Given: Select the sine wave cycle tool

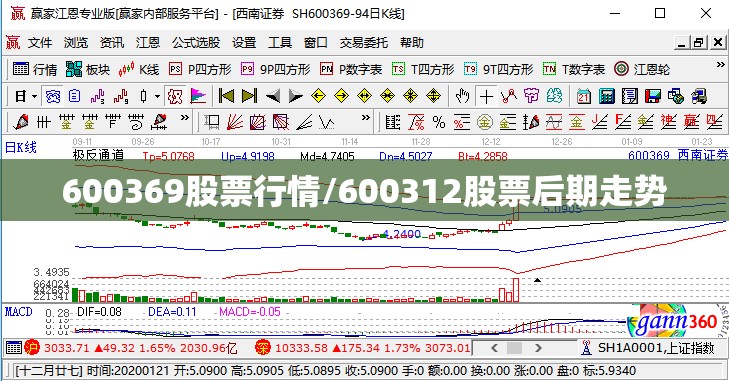Looking at the screenshot, I should point(554,122).
